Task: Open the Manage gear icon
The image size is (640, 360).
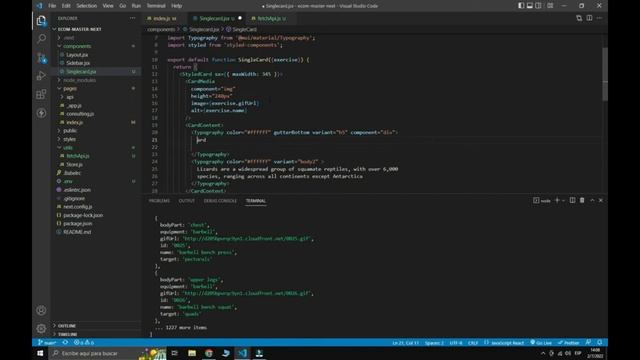Action: (41, 328)
